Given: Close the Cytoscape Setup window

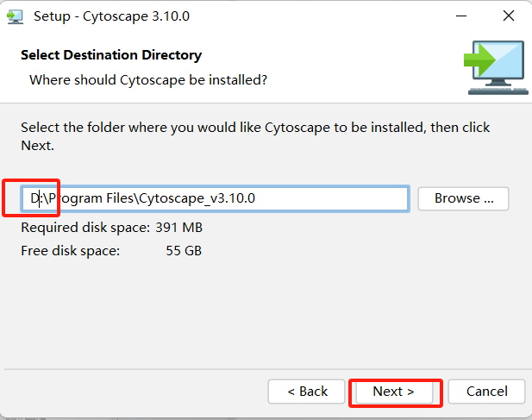Looking at the screenshot, I should (x=509, y=16).
